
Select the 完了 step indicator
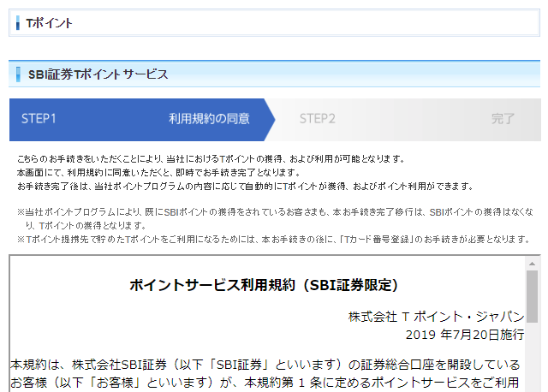pos(503,119)
